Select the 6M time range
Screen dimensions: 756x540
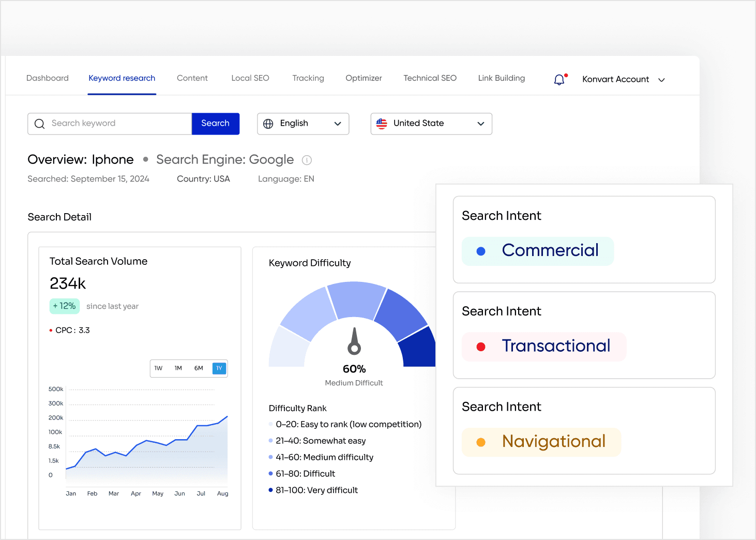(199, 368)
